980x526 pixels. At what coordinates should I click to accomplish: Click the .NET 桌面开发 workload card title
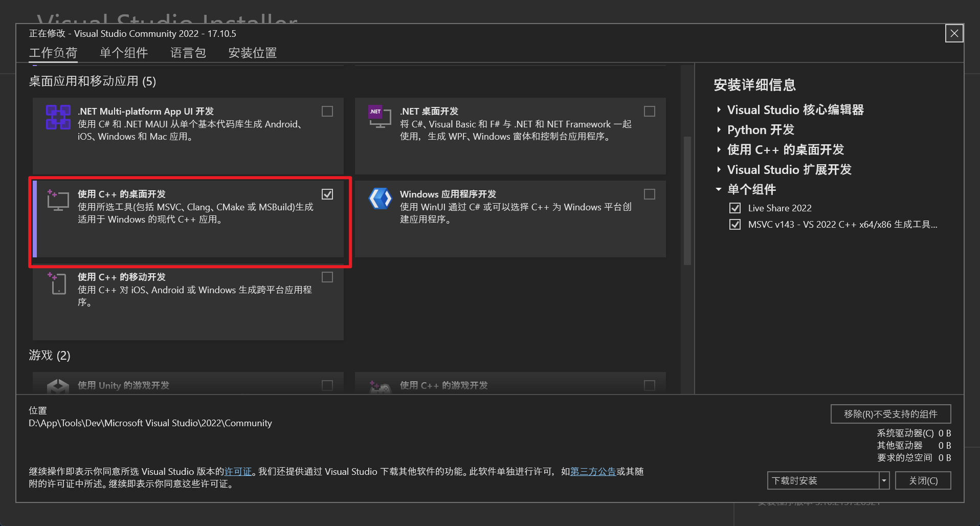[429, 112]
